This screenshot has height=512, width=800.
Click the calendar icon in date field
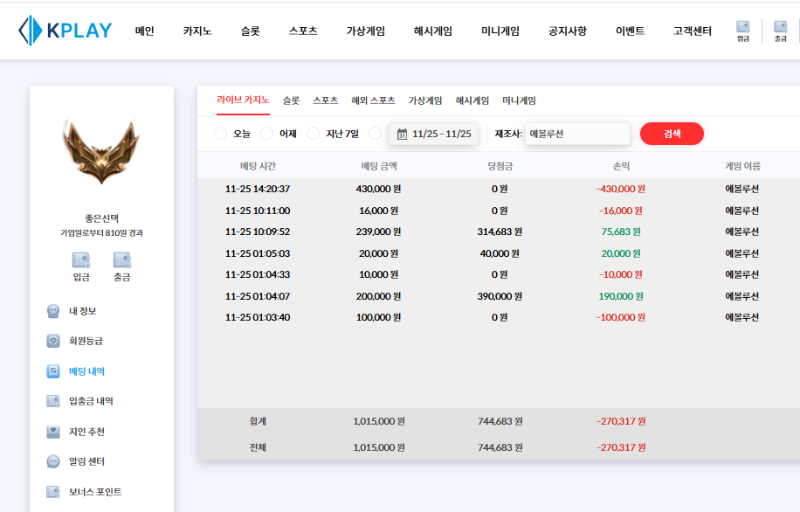pyautogui.click(x=402, y=134)
